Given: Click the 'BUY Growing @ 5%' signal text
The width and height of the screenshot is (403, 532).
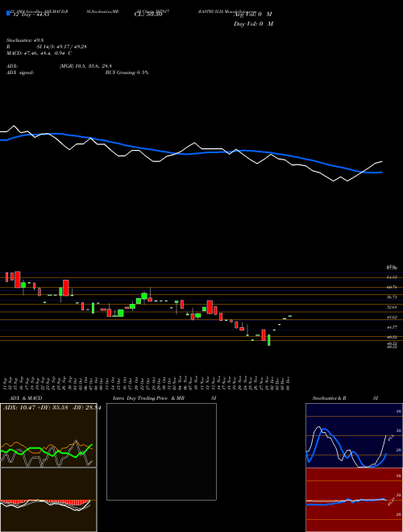Looking at the screenshot, I should (x=127, y=73).
